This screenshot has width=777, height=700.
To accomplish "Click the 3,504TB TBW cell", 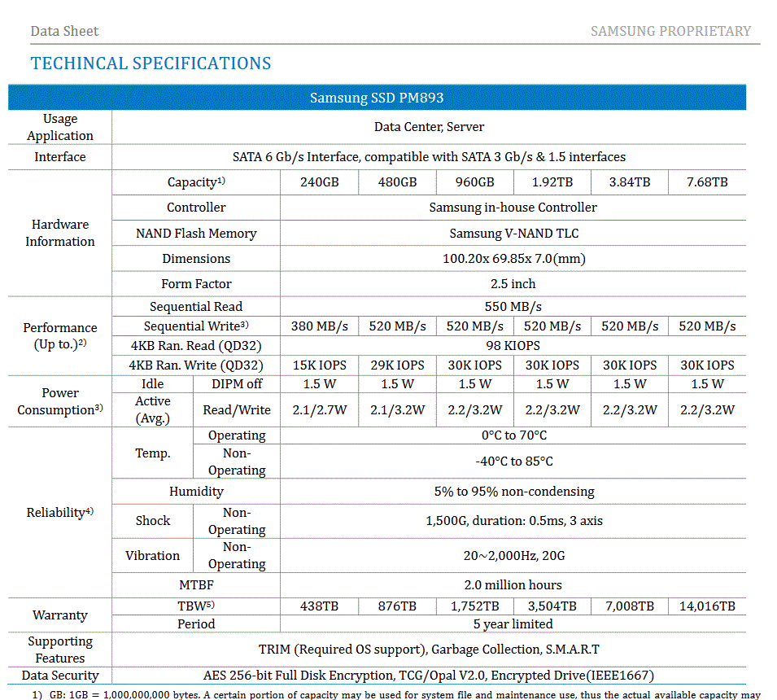I will pos(552,606).
